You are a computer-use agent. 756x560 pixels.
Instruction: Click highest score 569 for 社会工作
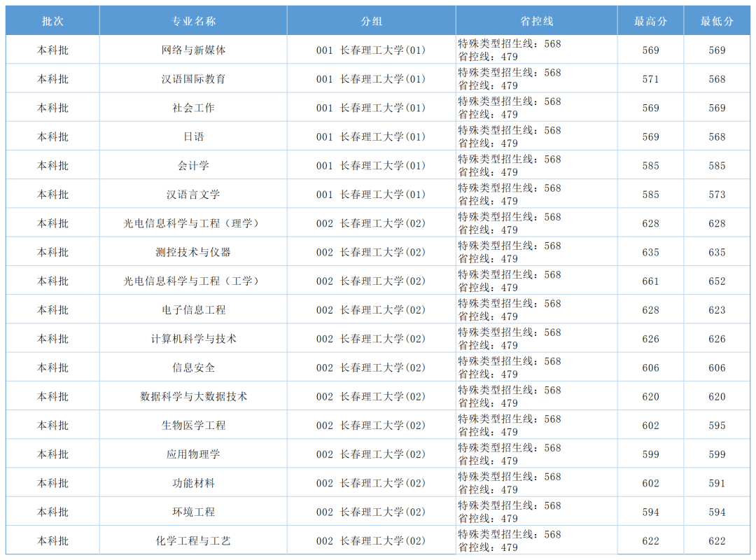click(x=650, y=108)
